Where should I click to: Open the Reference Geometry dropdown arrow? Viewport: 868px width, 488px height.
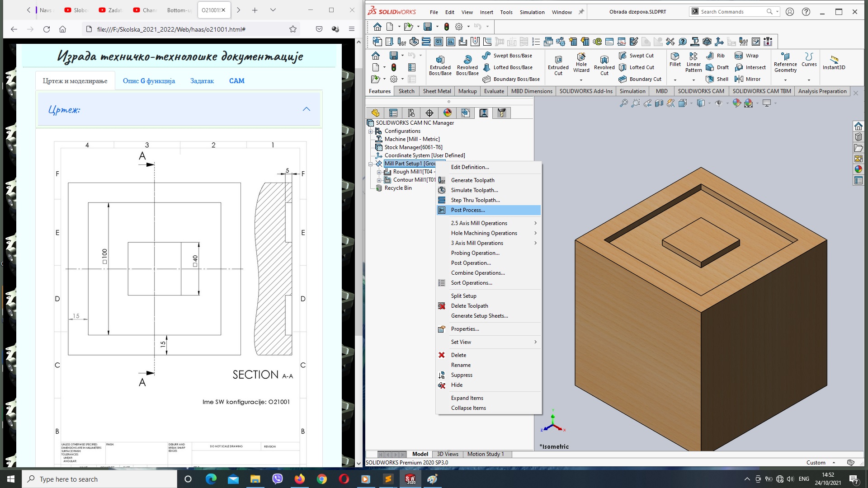click(785, 80)
